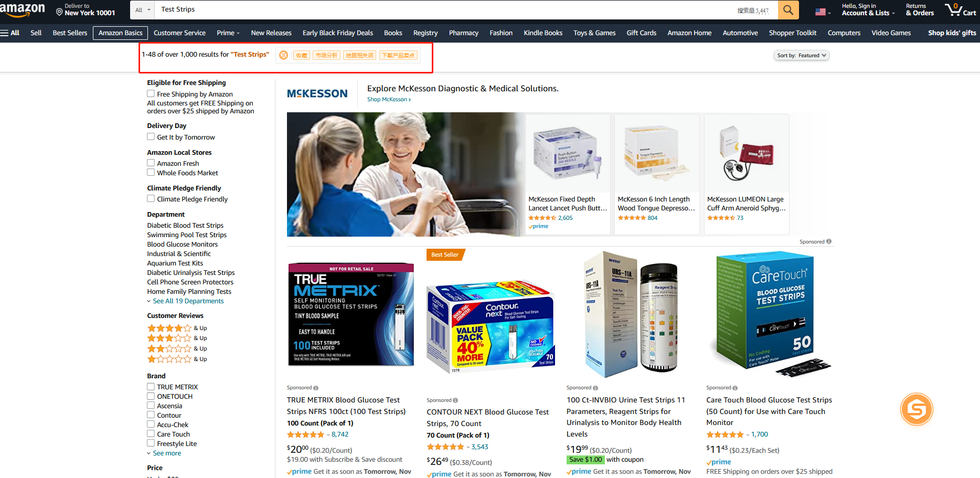Go to Early Black Friday Deals
The image size is (980, 478).
(338, 33)
